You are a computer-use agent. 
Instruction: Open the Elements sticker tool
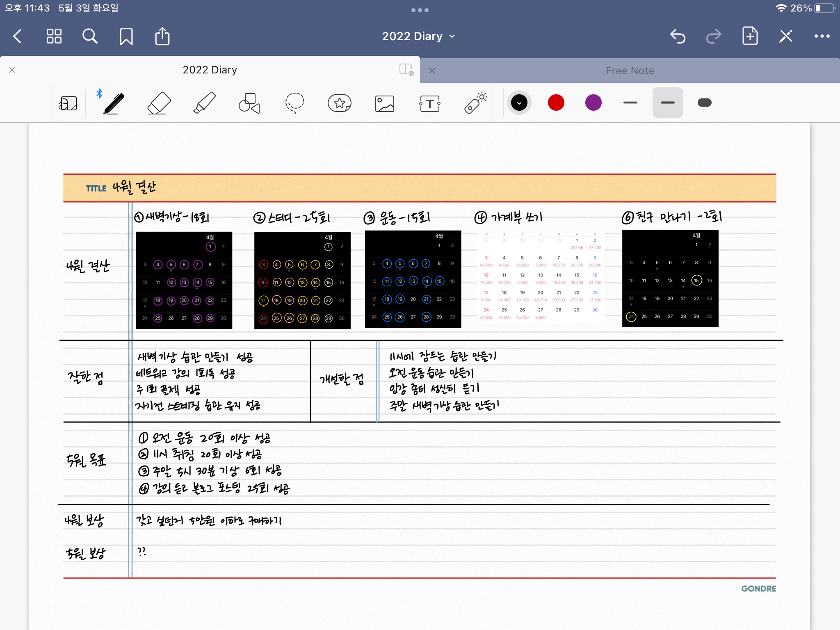[x=339, y=103]
